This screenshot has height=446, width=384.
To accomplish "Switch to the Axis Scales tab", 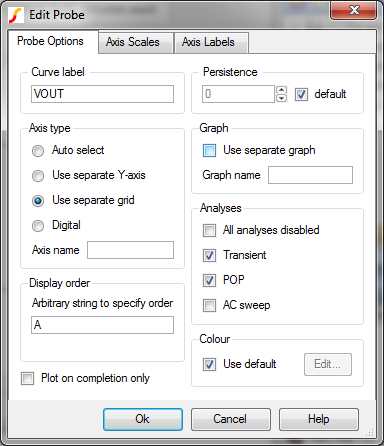I will click(x=136, y=42).
